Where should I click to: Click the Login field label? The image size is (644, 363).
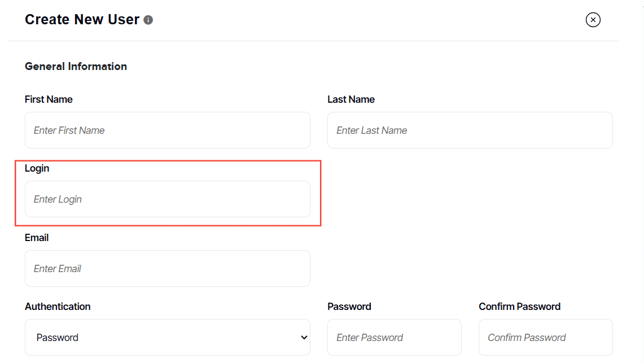[x=37, y=168]
